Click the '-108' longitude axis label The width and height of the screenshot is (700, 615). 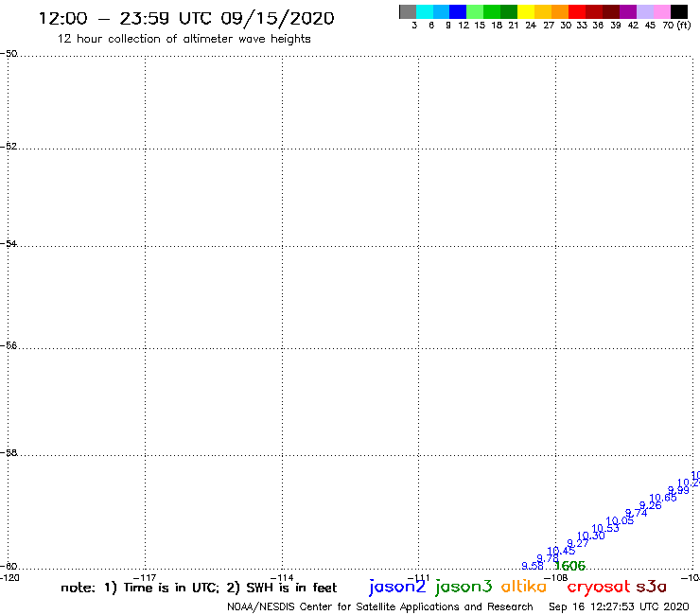556,578
